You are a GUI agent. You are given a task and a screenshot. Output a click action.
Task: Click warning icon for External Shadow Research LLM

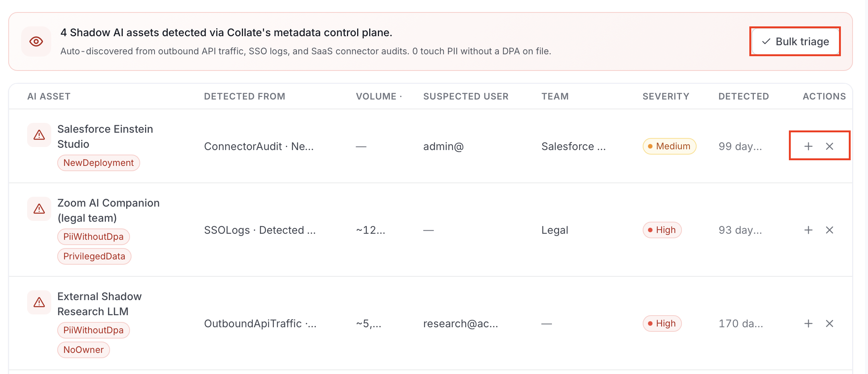point(39,302)
